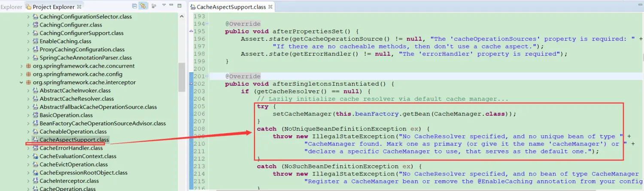
Task: Select CachingConfigurationSelector.class in the tree
Action: [x=86, y=17]
